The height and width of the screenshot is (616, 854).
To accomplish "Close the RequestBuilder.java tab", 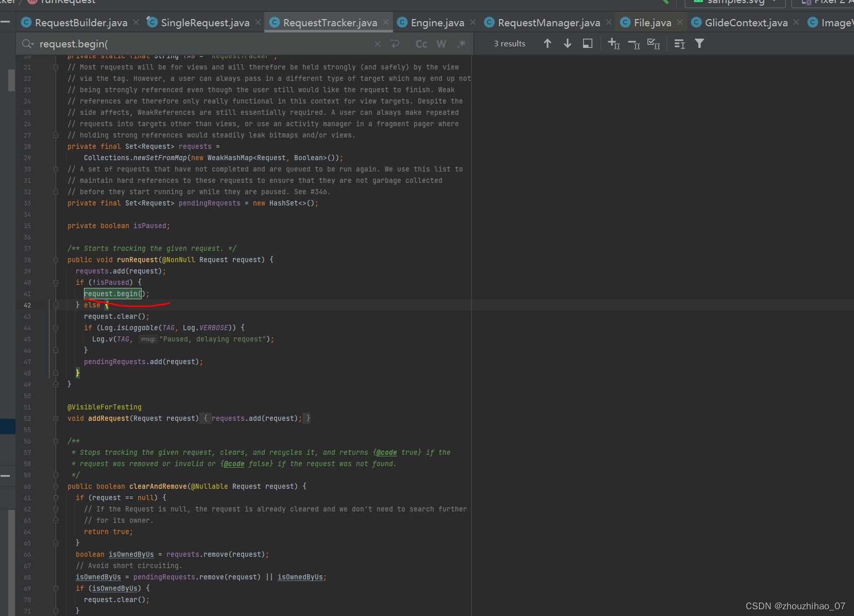I will (x=136, y=22).
